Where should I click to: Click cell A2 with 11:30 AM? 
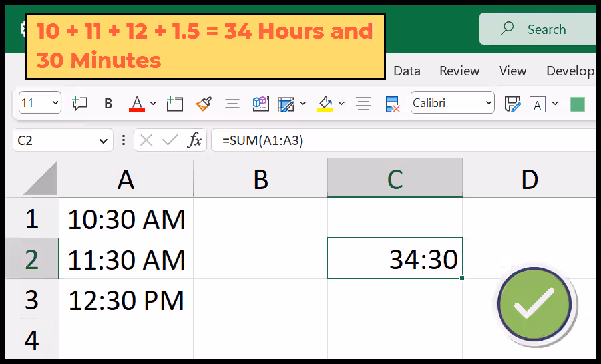(126, 259)
